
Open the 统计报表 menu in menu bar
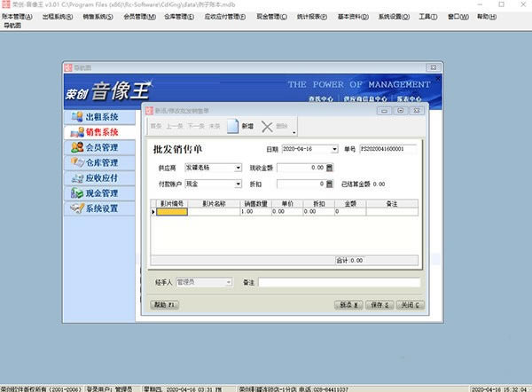[312, 17]
